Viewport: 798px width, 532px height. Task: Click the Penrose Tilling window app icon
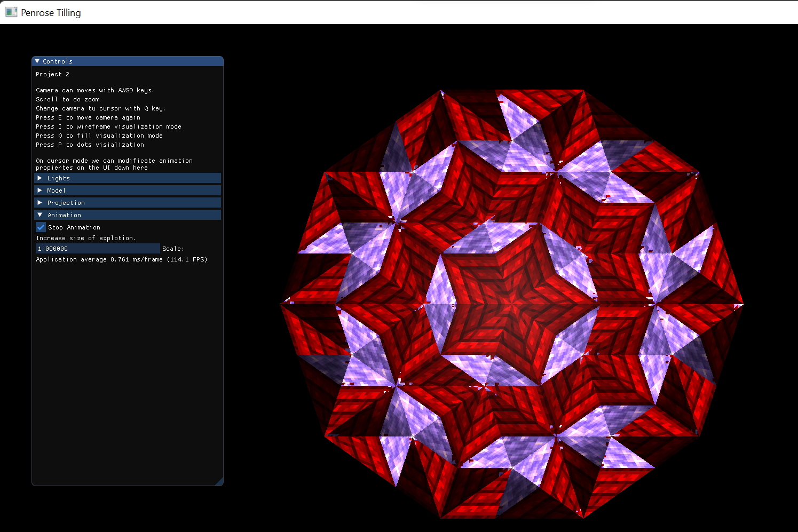coord(11,12)
